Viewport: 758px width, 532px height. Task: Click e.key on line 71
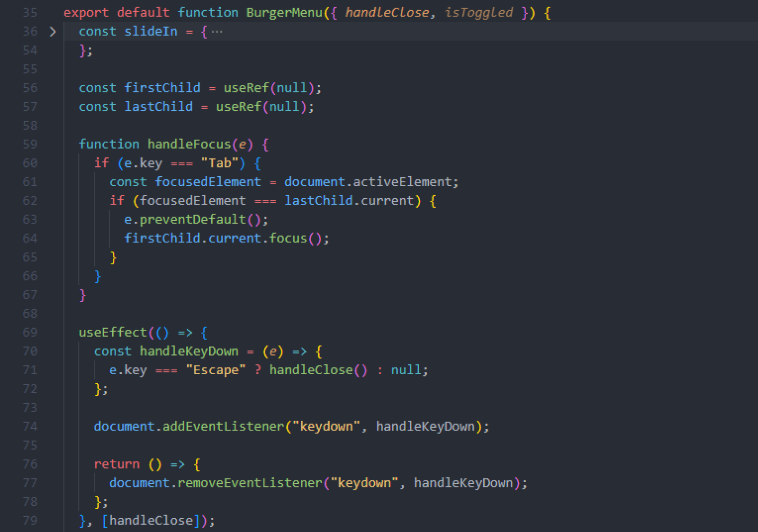tap(128, 370)
